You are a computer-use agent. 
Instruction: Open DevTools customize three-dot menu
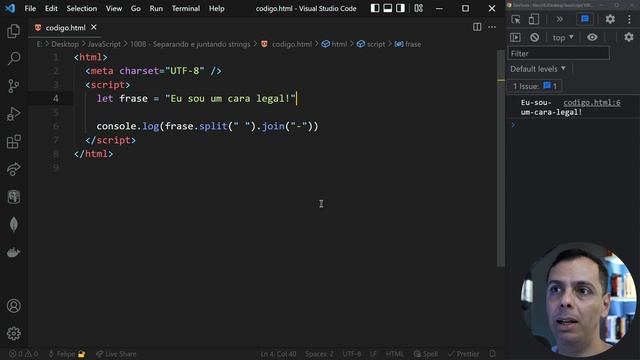click(x=629, y=19)
